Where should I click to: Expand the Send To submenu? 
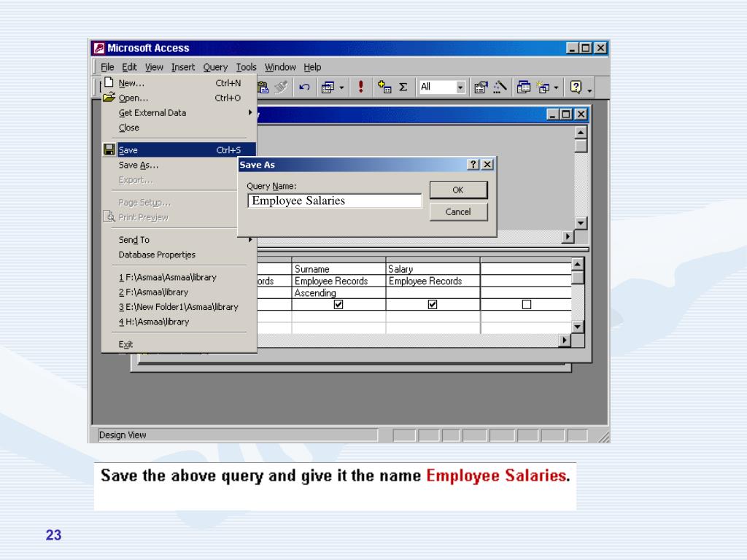[179, 239]
